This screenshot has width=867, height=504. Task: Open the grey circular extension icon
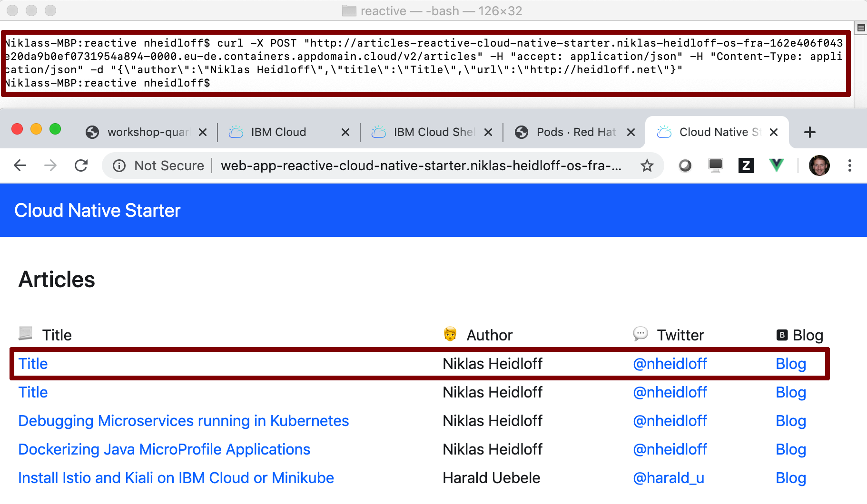tap(685, 165)
